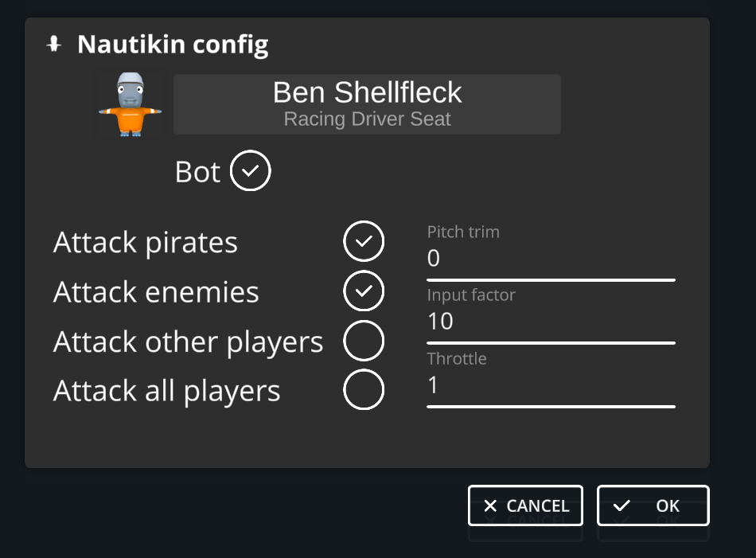The width and height of the screenshot is (756, 558).
Task: Click the Nautikin character avatar image
Action: tap(130, 105)
